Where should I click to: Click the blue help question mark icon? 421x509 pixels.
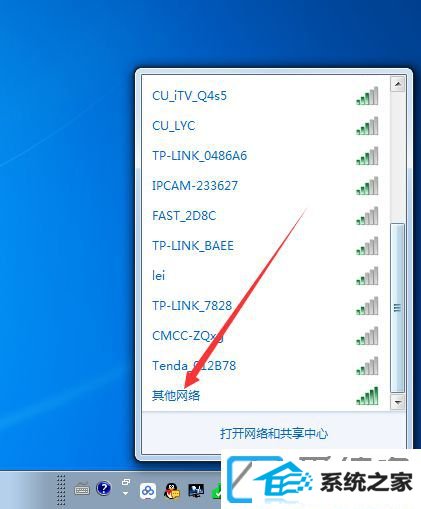tap(104, 489)
